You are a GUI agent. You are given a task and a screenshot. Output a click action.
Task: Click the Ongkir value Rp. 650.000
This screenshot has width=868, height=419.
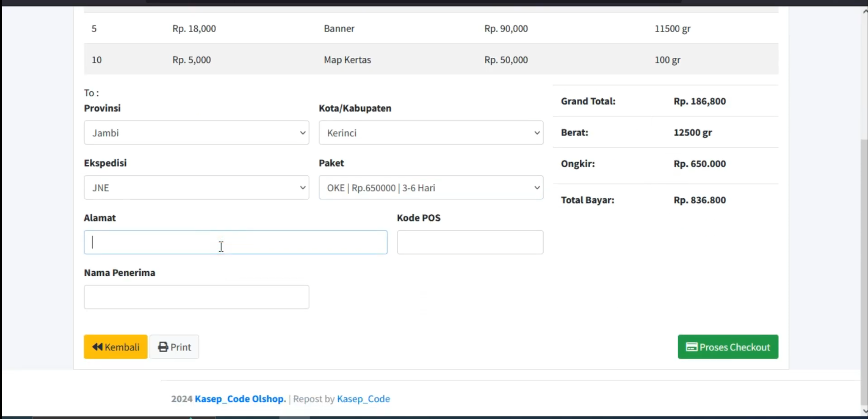(700, 163)
